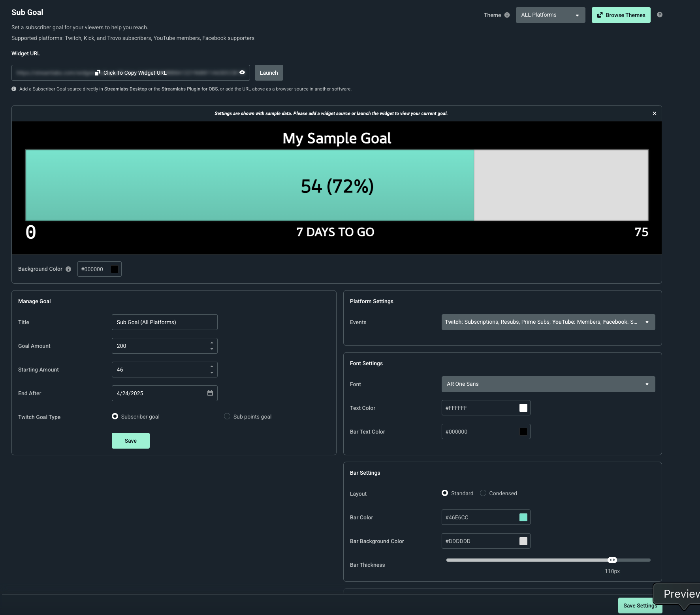Edit the goal Title input field
700x615 pixels.
click(164, 322)
